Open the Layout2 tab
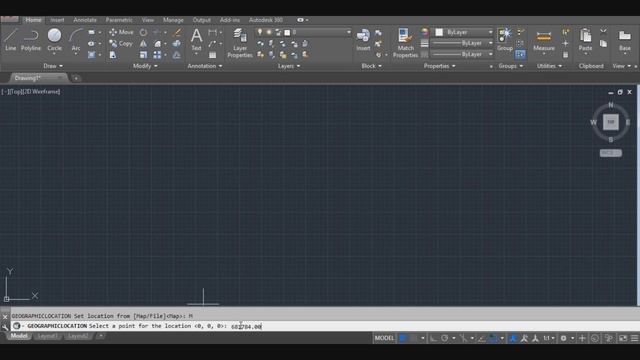This screenshot has height=360, width=640. click(x=78, y=336)
